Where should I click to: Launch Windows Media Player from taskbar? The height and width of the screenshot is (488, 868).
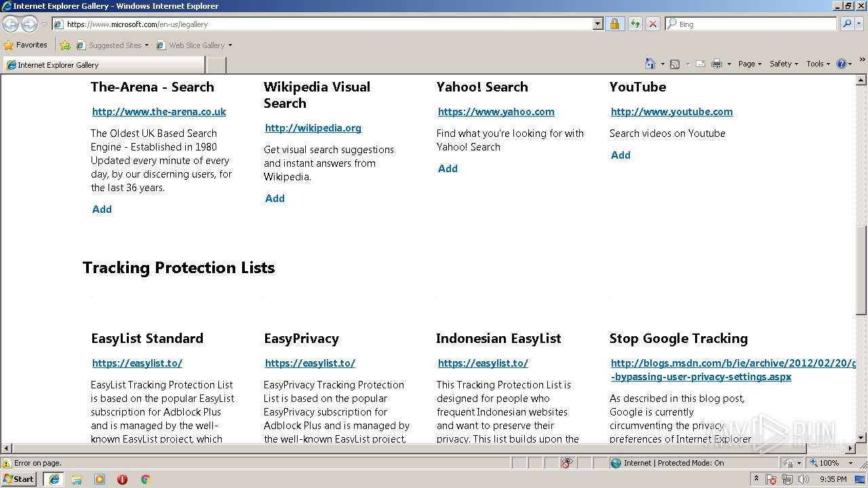[100, 479]
